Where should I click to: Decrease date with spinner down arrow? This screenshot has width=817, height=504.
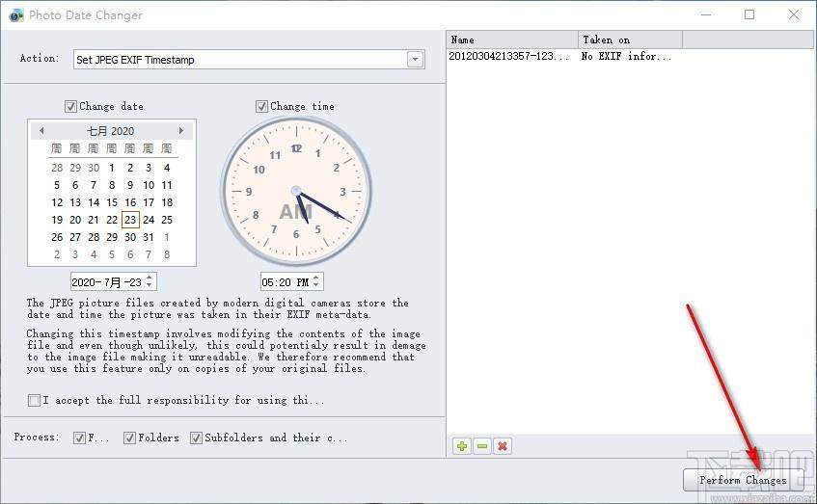pyautogui.click(x=150, y=286)
